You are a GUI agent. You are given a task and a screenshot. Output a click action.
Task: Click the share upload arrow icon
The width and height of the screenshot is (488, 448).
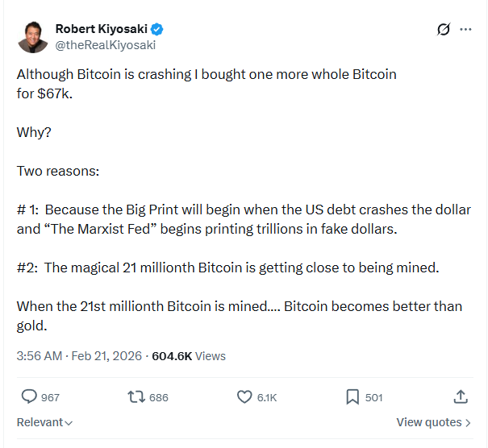pyautogui.click(x=461, y=396)
